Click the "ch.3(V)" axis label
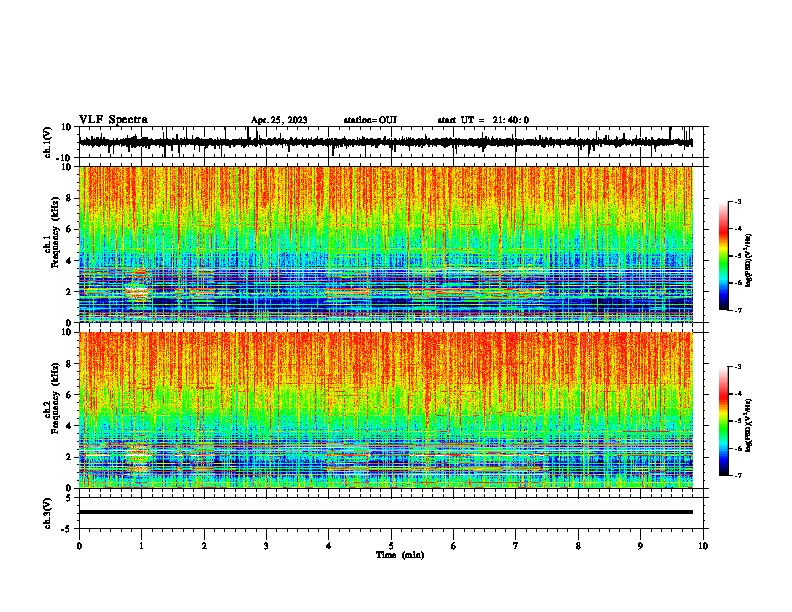792x612 pixels. (48, 513)
